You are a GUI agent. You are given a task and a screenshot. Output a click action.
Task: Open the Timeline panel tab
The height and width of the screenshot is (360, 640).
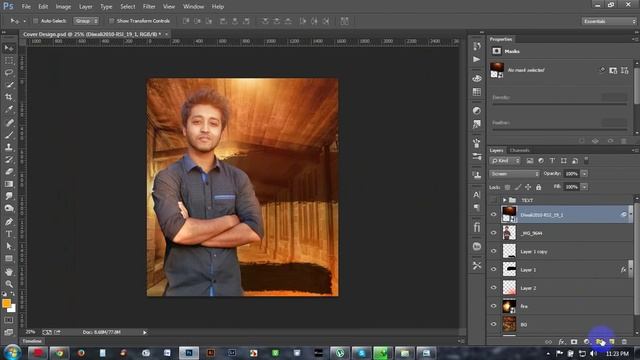[32, 341]
